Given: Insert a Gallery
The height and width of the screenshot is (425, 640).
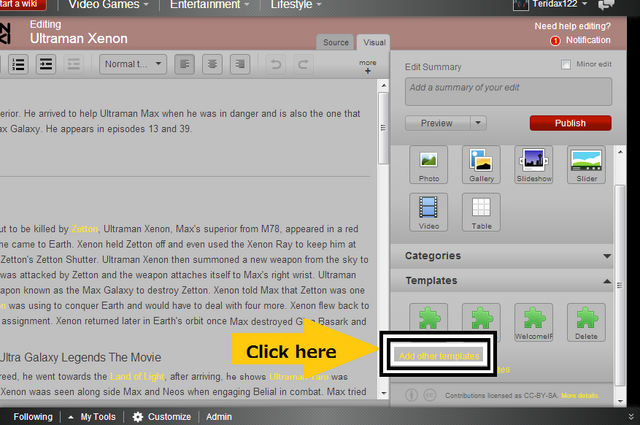Looking at the screenshot, I should [x=481, y=165].
